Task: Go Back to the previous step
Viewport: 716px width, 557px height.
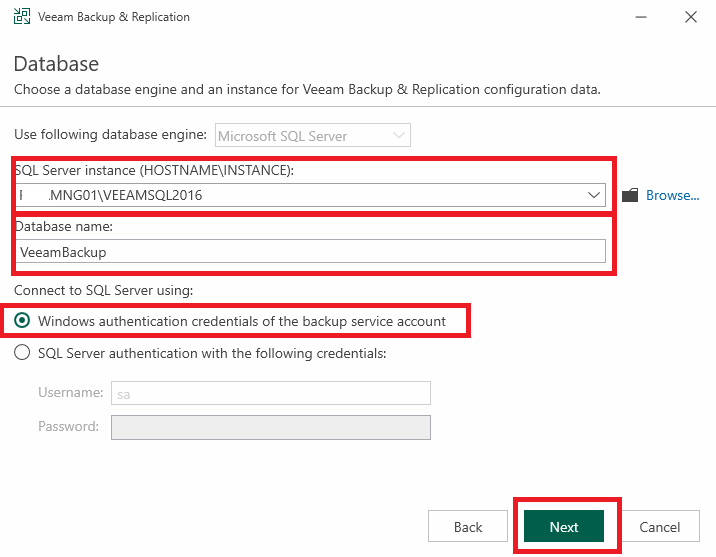Action: pyautogui.click(x=468, y=526)
